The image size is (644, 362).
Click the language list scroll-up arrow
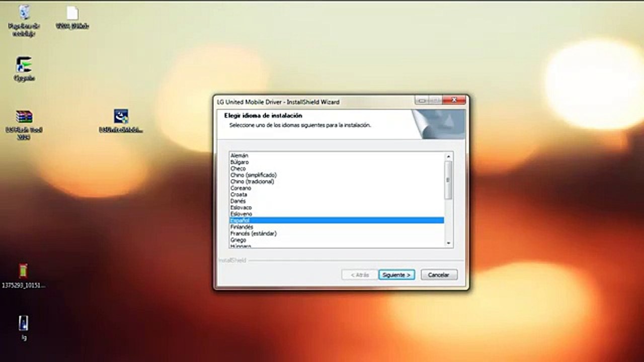pos(448,156)
